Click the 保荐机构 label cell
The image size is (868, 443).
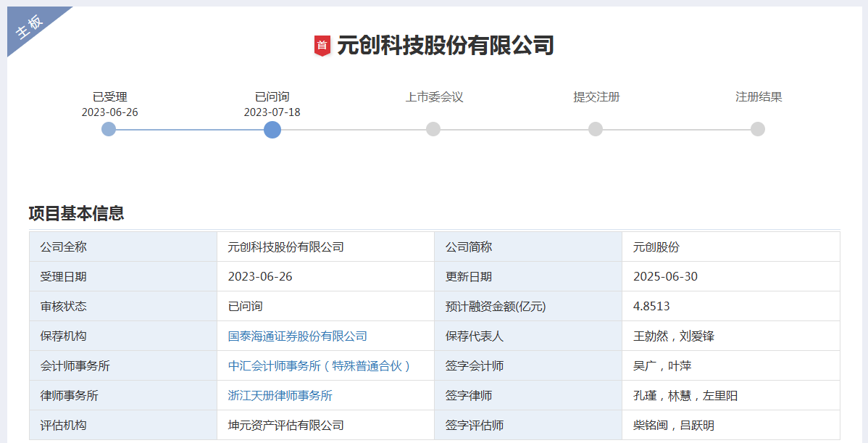[123, 336]
